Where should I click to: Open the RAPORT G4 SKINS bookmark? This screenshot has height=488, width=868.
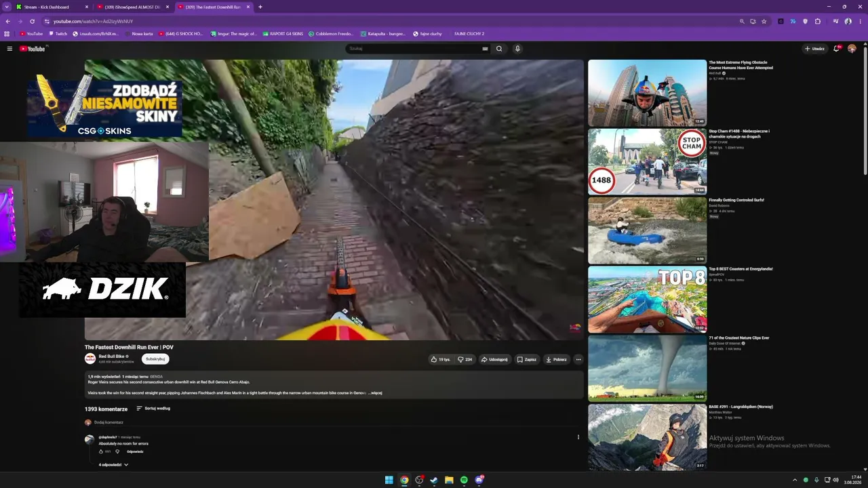(x=282, y=33)
